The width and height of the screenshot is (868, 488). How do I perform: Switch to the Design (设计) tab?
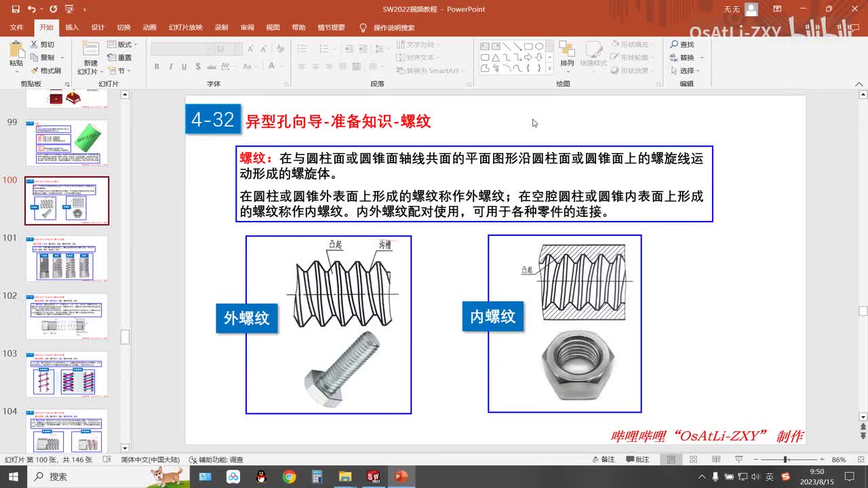98,28
